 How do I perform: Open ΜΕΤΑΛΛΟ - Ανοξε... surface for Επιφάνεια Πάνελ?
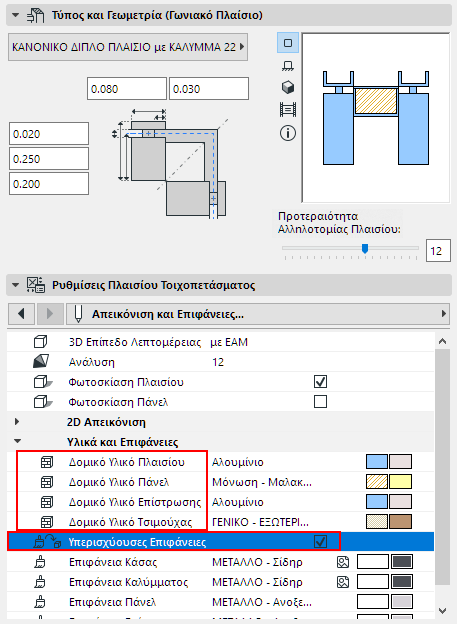tap(262, 602)
